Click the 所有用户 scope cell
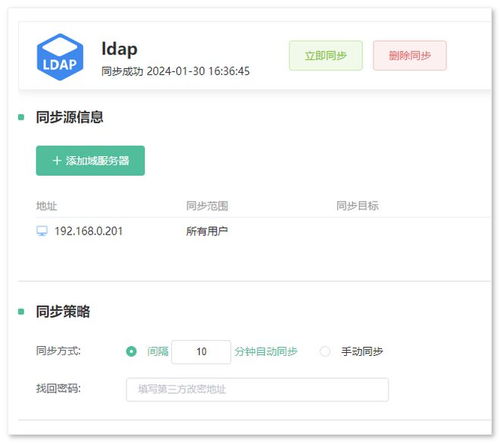 click(x=207, y=231)
